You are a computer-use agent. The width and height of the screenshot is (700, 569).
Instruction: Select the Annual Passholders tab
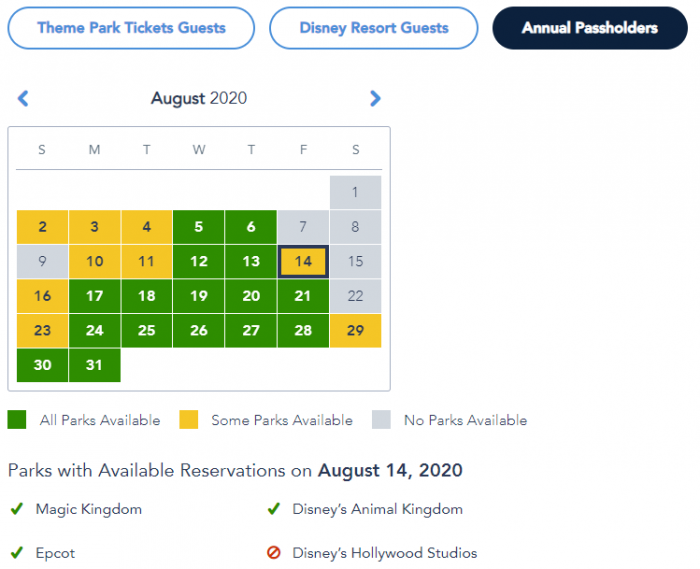(590, 28)
